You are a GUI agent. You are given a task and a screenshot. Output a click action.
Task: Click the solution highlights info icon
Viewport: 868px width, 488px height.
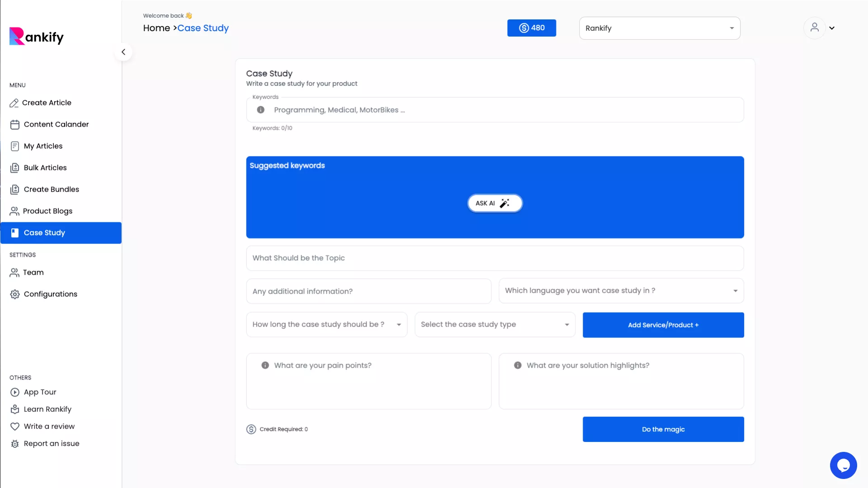point(518,365)
